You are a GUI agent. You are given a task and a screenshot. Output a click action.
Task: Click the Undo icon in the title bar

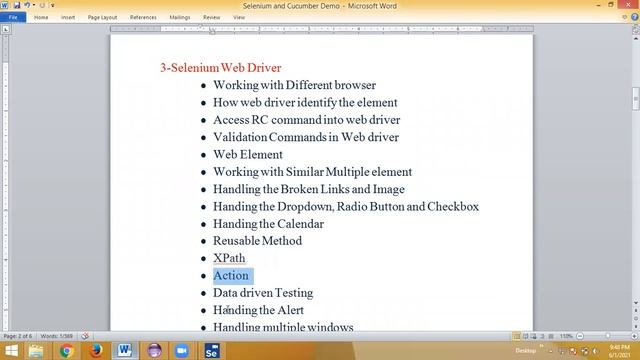pyautogui.click(x=27, y=5)
